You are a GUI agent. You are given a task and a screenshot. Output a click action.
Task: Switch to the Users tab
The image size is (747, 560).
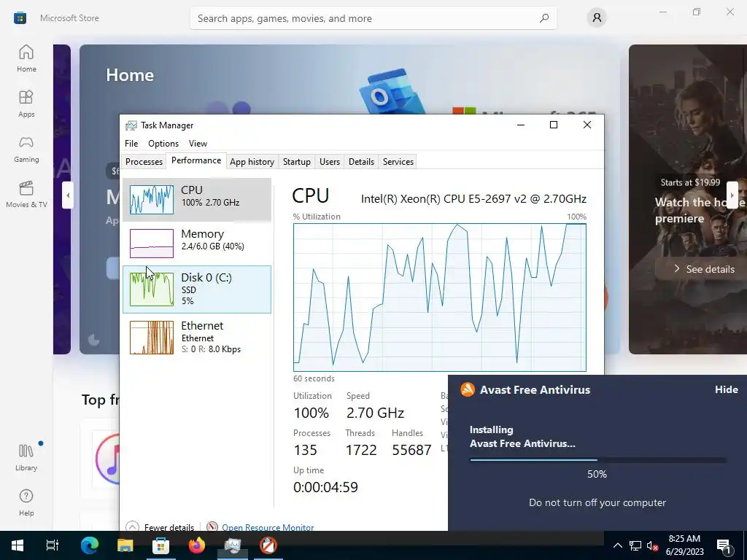(330, 161)
